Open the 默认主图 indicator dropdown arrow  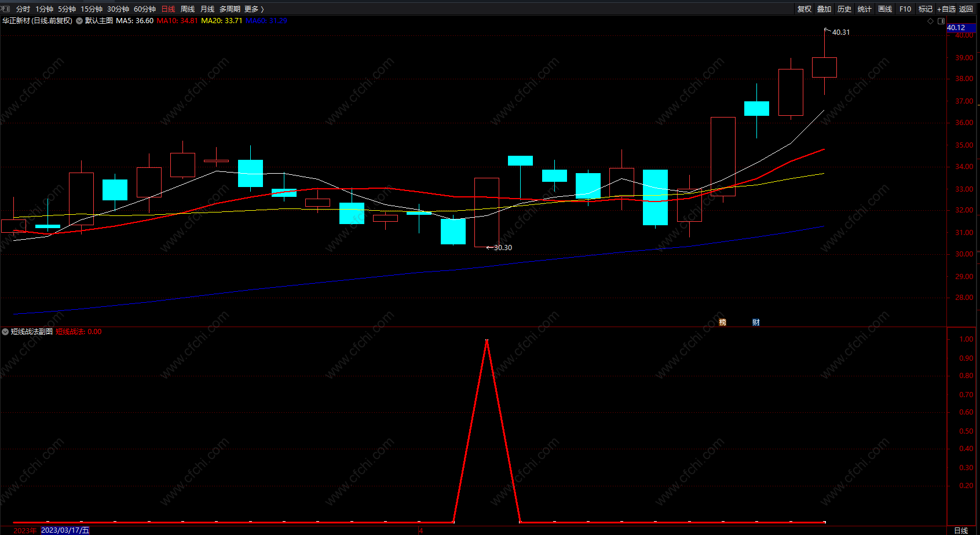79,21
